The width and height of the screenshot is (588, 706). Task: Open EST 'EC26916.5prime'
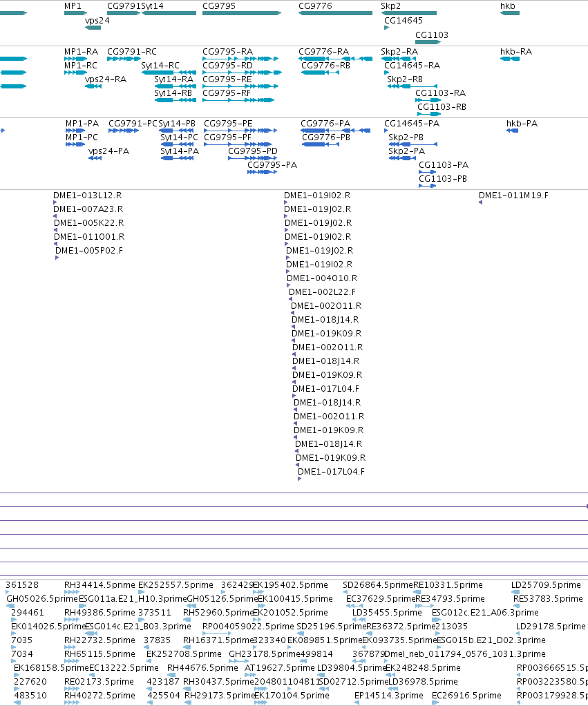[x=467, y=696]
